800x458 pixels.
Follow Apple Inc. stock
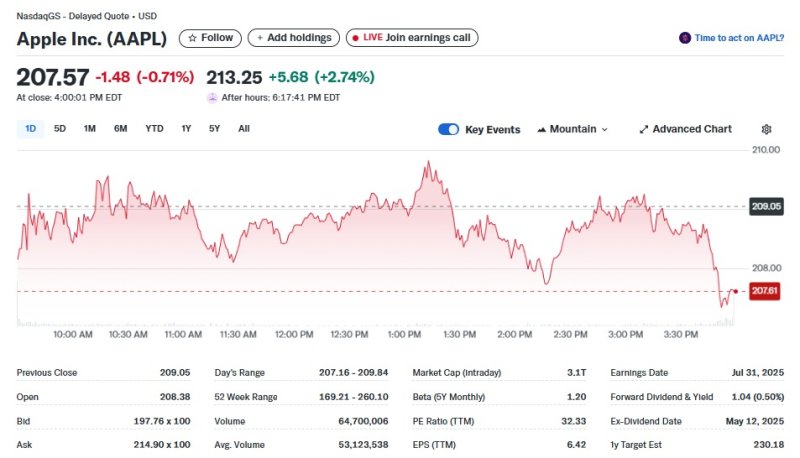tap(210, 38)
